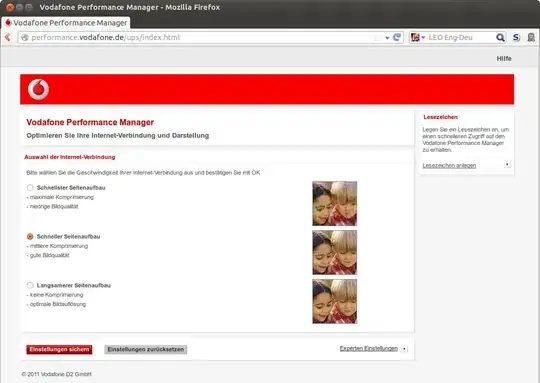
Task: Click Einstellungen sichern button
Action: 59,349
